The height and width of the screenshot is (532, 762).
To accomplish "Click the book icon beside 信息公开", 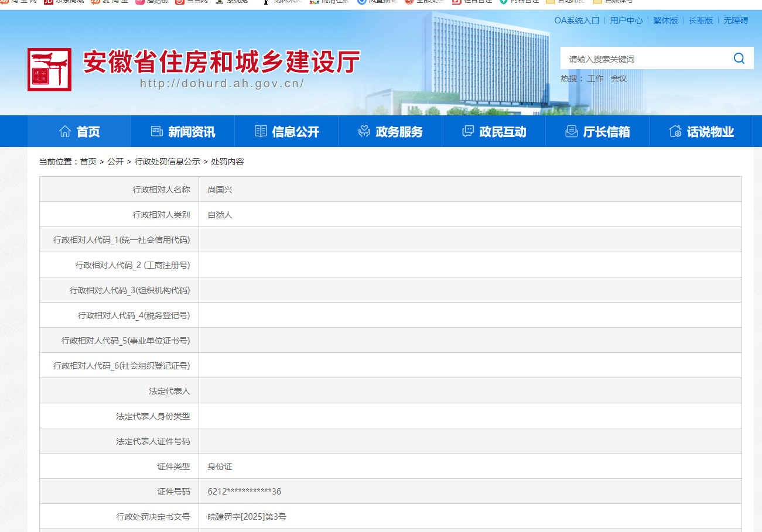I will click(x=261, y=132).
